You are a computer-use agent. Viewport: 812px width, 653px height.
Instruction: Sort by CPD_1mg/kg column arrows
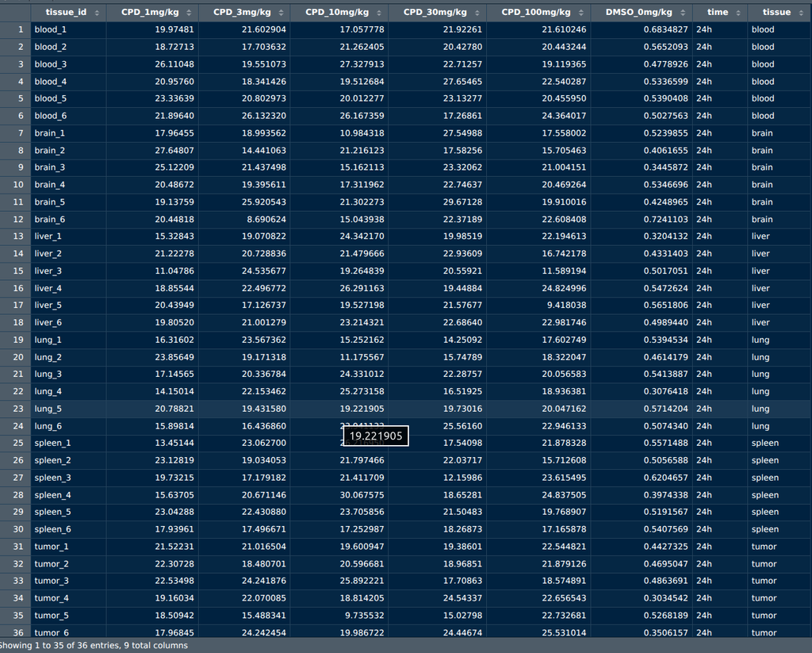pyautogui.click(x=189, y=13)
